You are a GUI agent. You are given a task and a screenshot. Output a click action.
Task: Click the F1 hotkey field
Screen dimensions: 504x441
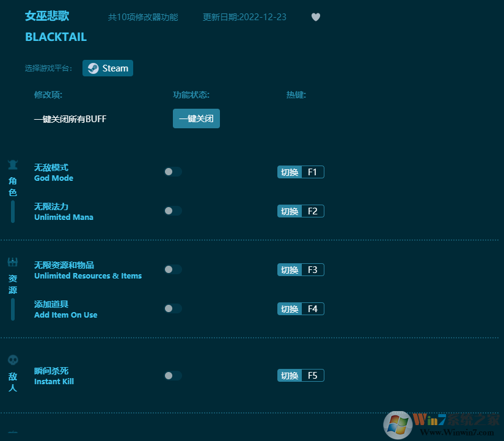313,172
